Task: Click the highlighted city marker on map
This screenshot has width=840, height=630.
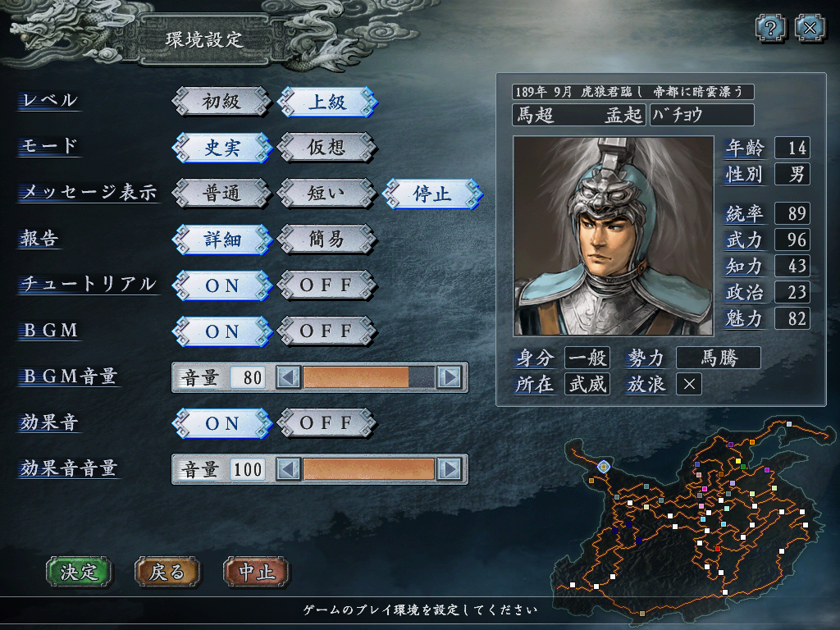Action: tap(604, 467)
